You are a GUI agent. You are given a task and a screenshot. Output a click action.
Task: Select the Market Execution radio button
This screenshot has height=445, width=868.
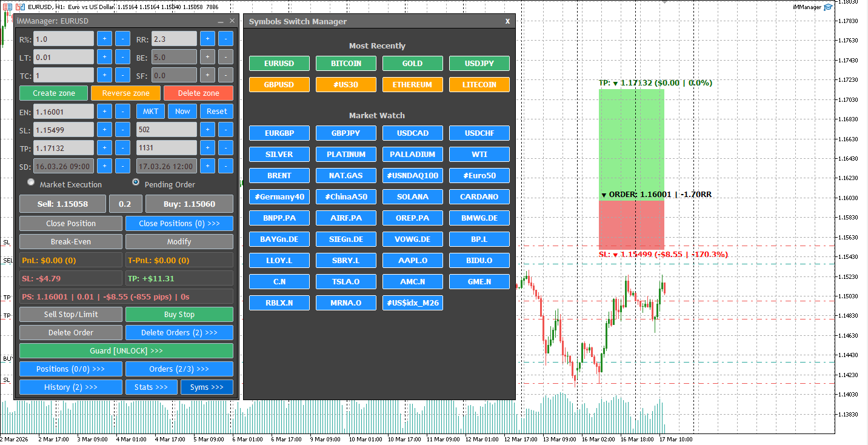pos(32,182)
